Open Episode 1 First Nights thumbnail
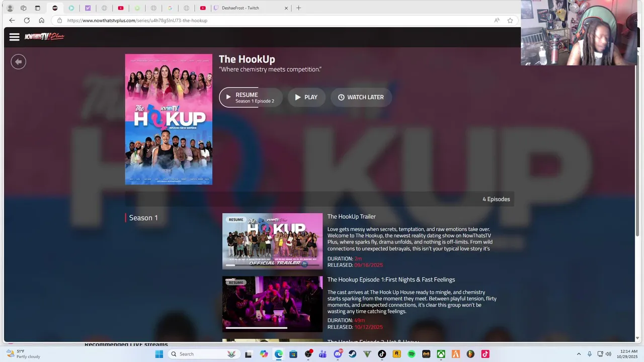The height and width of the screenshot is (362, 644). (272, 304)
